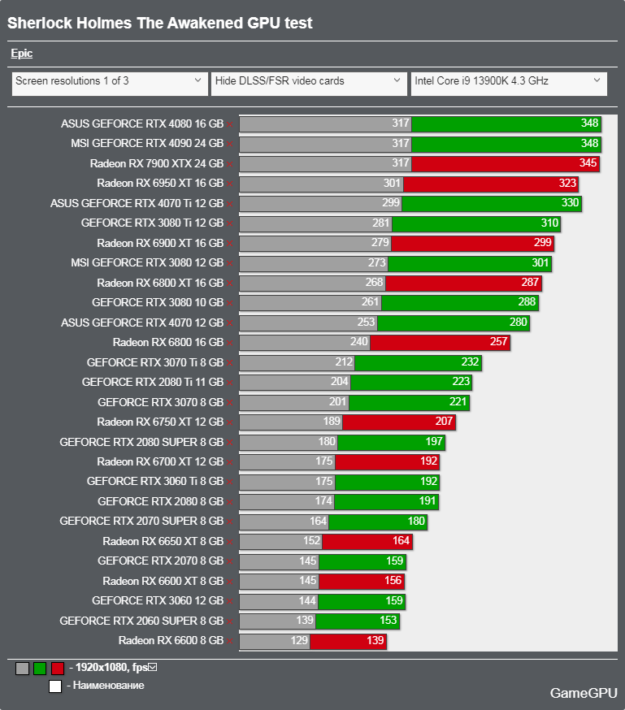Click red X beside GEFORCE RTX 3070 8 GB
The height and width of the screenshot is (710, 625).
point(230,402)
